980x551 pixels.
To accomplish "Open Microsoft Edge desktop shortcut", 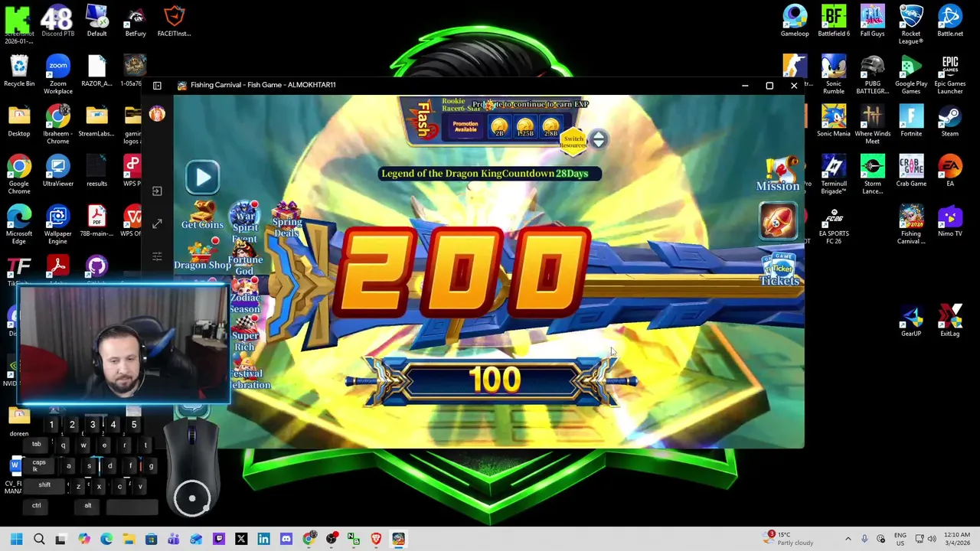I will click(19, 224).
